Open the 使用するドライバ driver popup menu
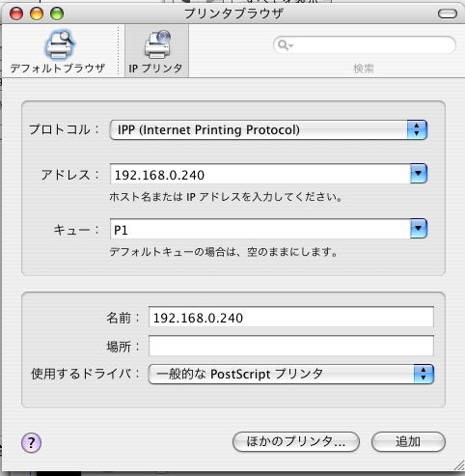 pos(291,374)
